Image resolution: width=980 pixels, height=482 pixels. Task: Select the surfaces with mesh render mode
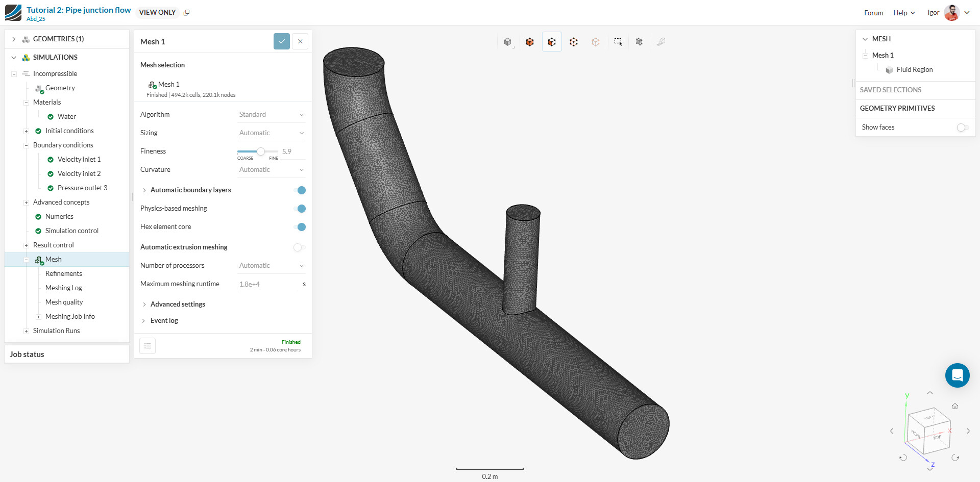[x=552, y=42]
